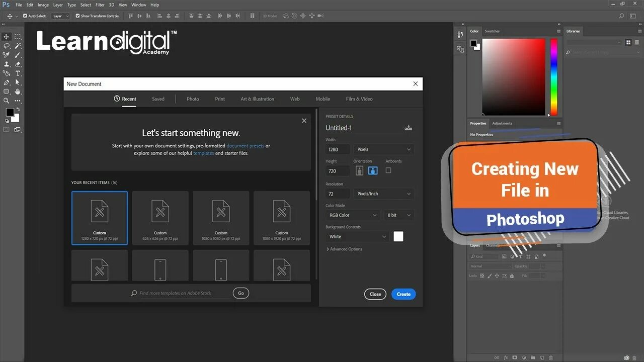
Task: Select the Eyedropper tool
Action: (x=7, y=55)
